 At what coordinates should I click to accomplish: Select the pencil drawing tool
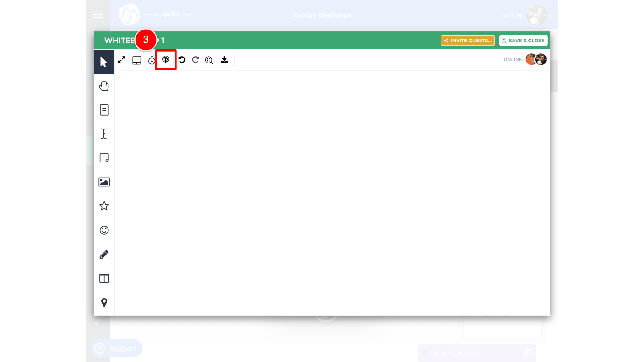(x=104, y=254)
